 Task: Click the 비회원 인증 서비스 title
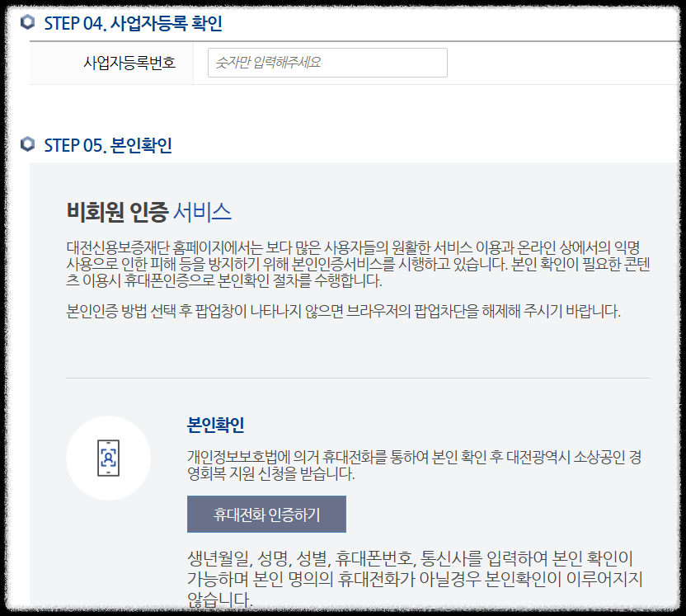[148, 212]
